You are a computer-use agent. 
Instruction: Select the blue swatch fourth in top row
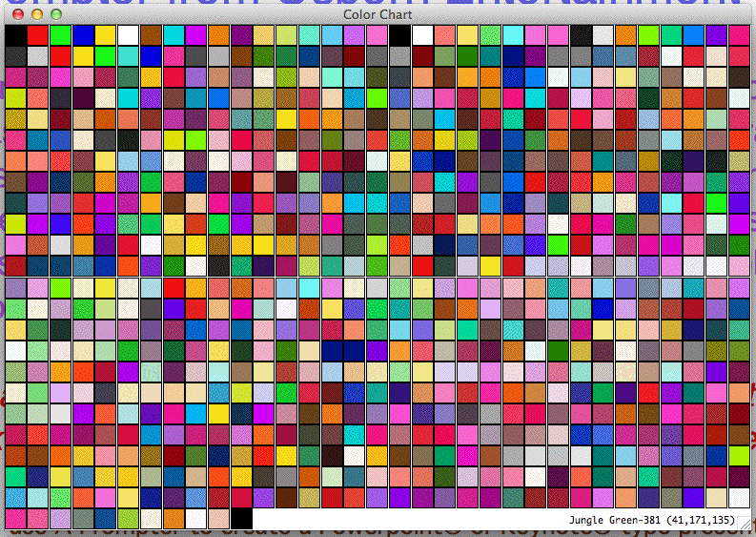click(83, 34)
